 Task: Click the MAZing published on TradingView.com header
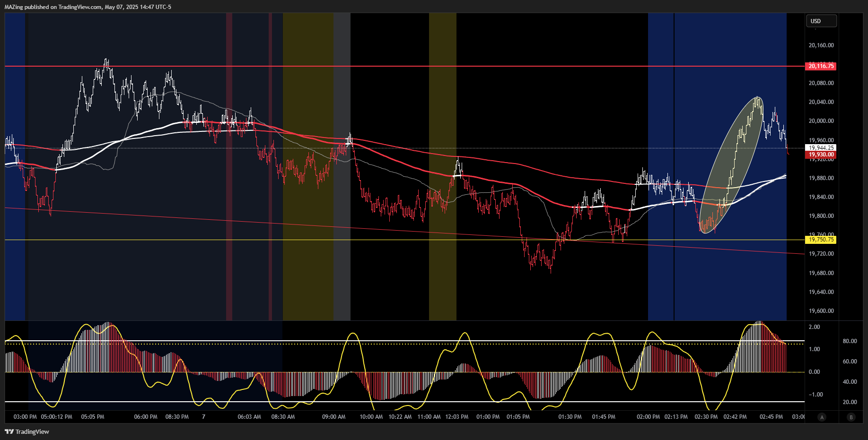[x=88, y=7]
